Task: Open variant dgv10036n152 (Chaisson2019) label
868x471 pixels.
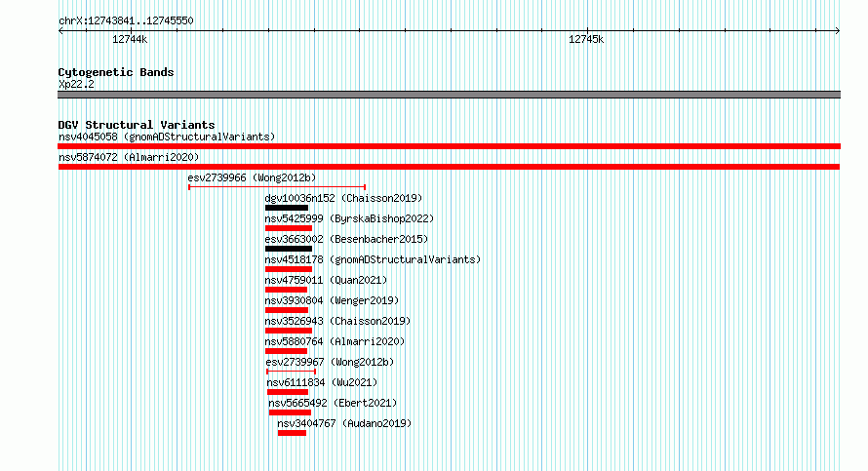Action: [x=343, y=198]
